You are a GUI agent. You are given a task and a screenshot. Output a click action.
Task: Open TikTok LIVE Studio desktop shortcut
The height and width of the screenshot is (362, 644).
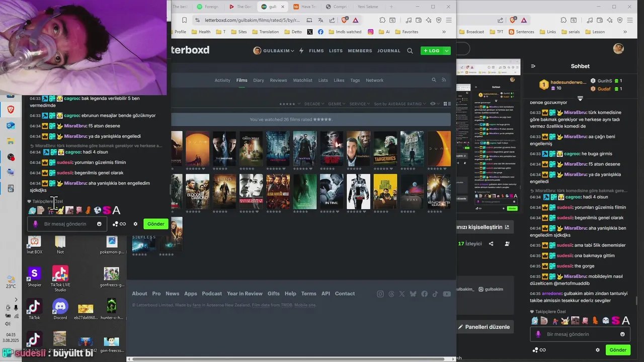60,279
